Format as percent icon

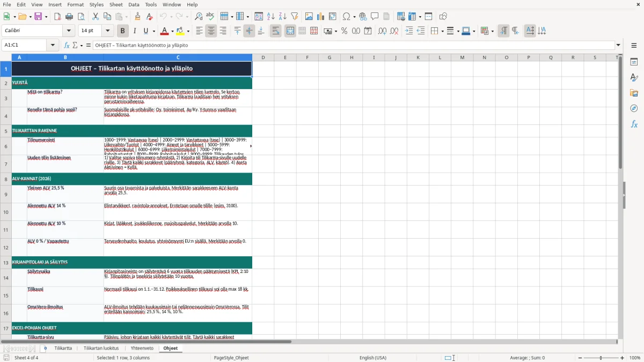[345, 31]
